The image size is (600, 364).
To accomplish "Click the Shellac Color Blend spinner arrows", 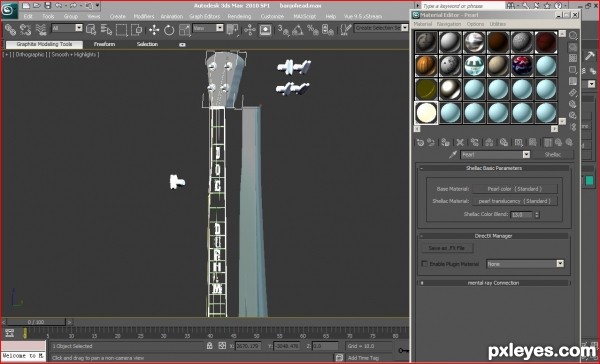I will (537, 215).
